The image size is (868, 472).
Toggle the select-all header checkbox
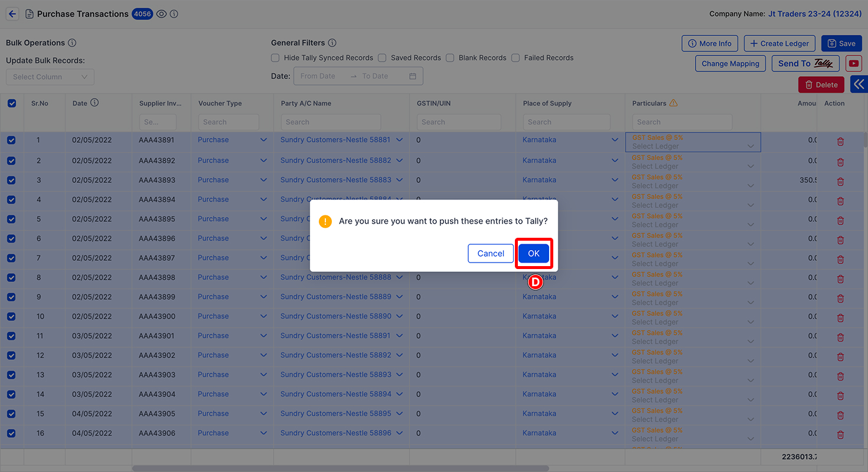point(12,103)
